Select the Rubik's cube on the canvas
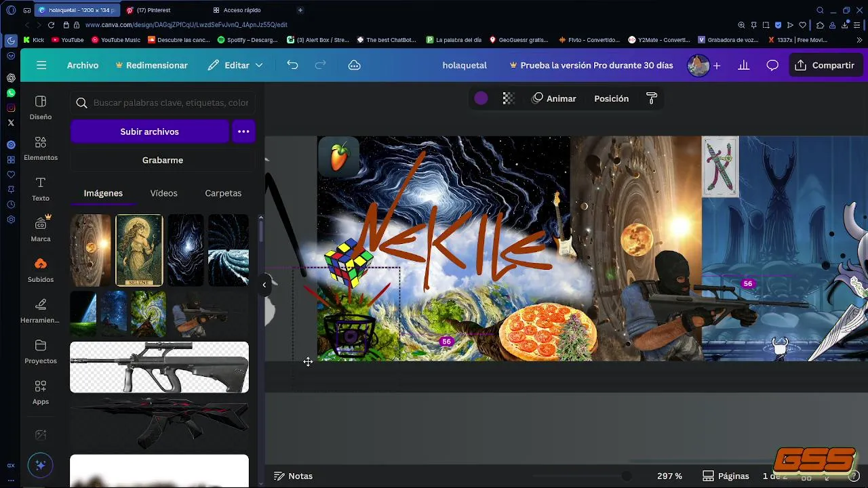The width and height of the screenshot is (868, 488). [349, 262]
